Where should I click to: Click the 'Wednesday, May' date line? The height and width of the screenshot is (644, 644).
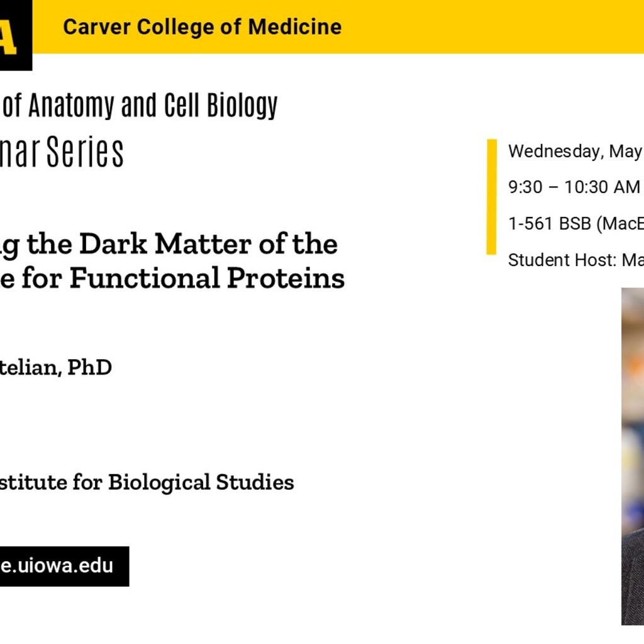click(x=575, y=152)
